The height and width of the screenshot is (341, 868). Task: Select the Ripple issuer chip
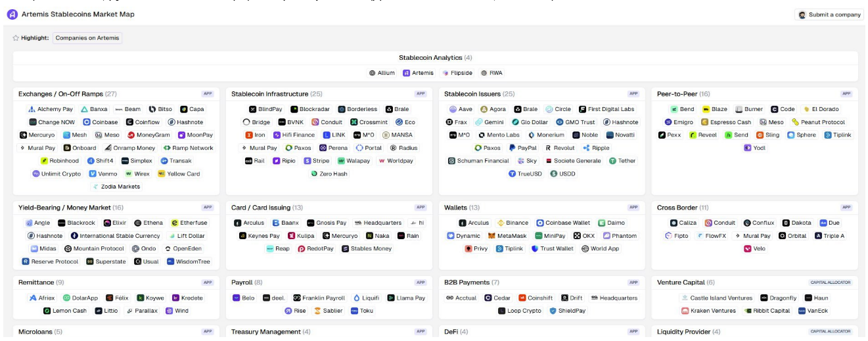596,148
